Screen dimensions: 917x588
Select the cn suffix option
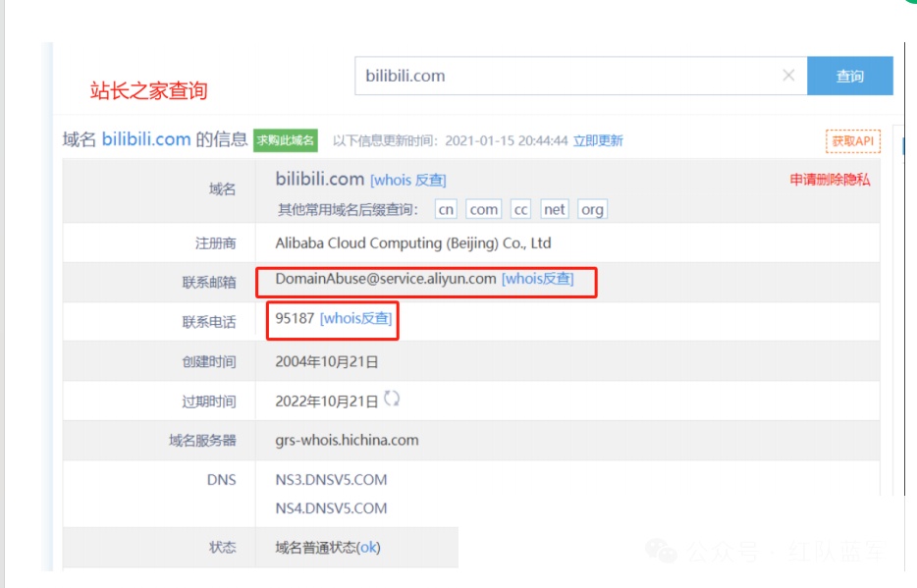point(446,209)
